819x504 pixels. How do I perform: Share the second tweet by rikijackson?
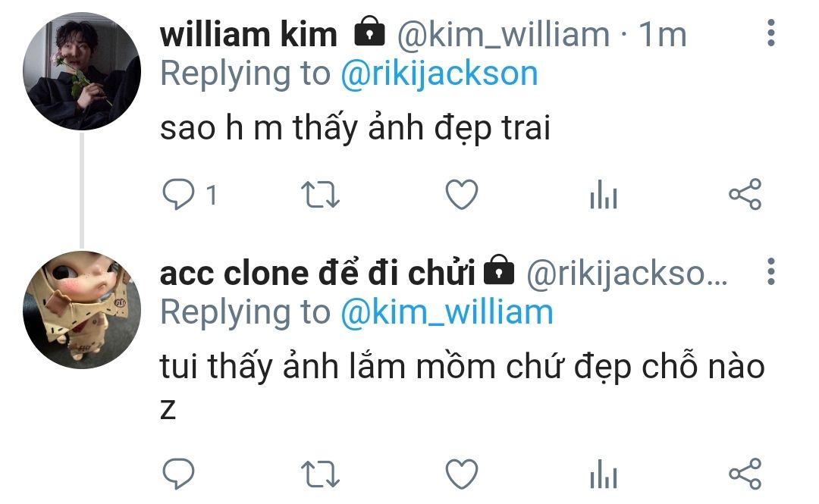coord(745,474)
